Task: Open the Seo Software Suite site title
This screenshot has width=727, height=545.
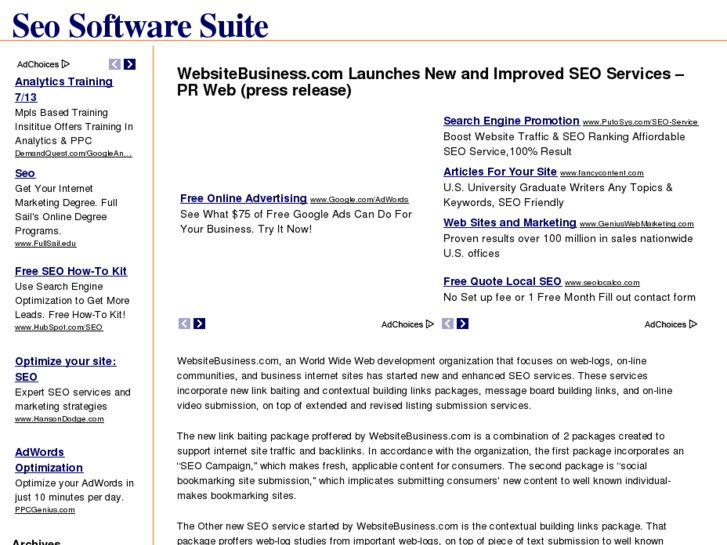Action: [x=140, y=26]
